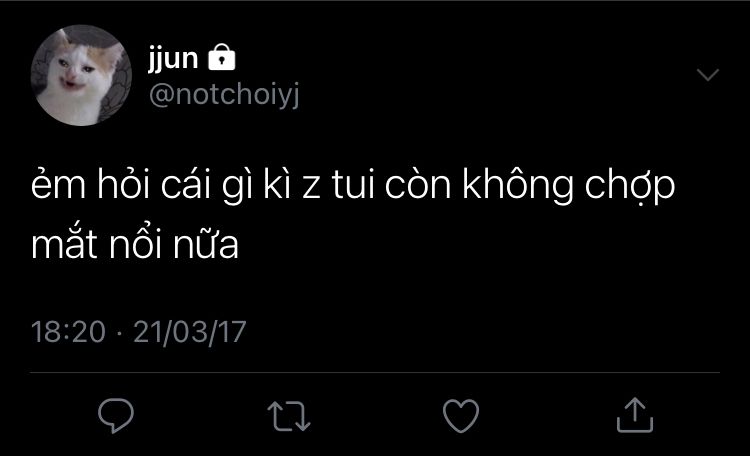Share the tweet via the upload arrow icon
Viewport: 750px width, 456px height.
click(x=635, y=415)
